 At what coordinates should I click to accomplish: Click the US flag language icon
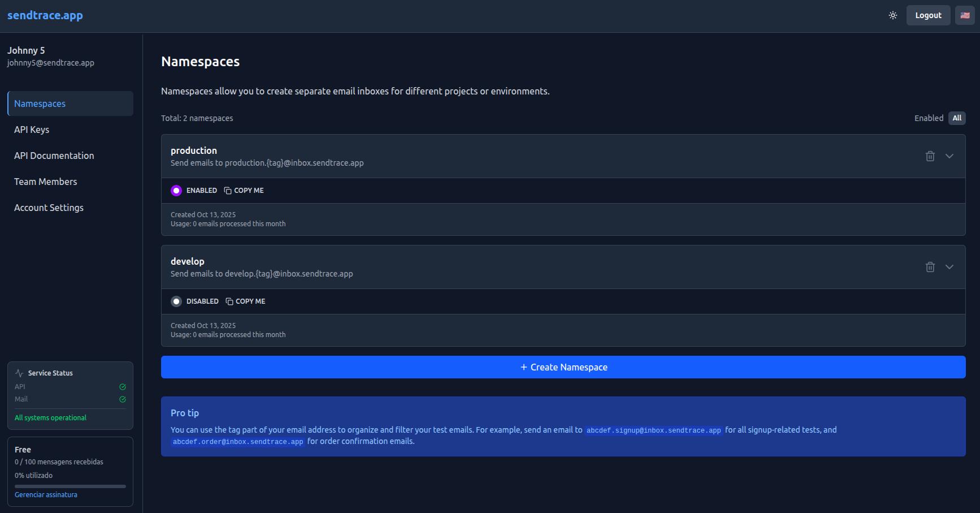[965, 15]
